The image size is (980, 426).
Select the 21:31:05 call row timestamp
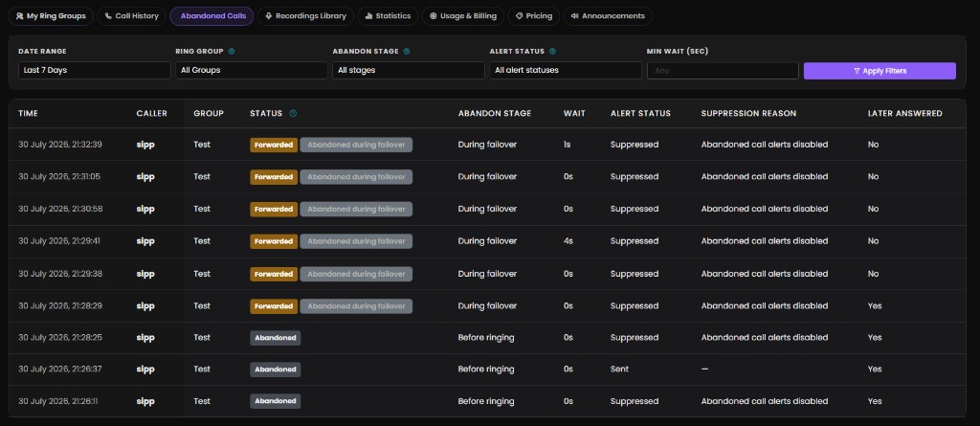(59, 176)
